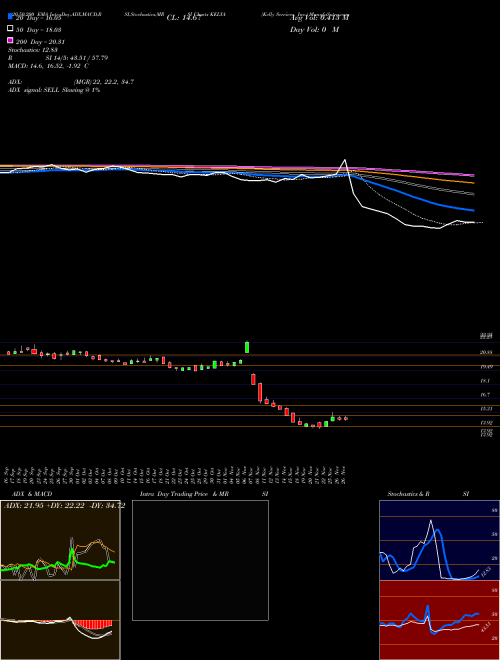Click the 19.49 price axis label
This screenshot has height=660, width=500.
(486, 367)
